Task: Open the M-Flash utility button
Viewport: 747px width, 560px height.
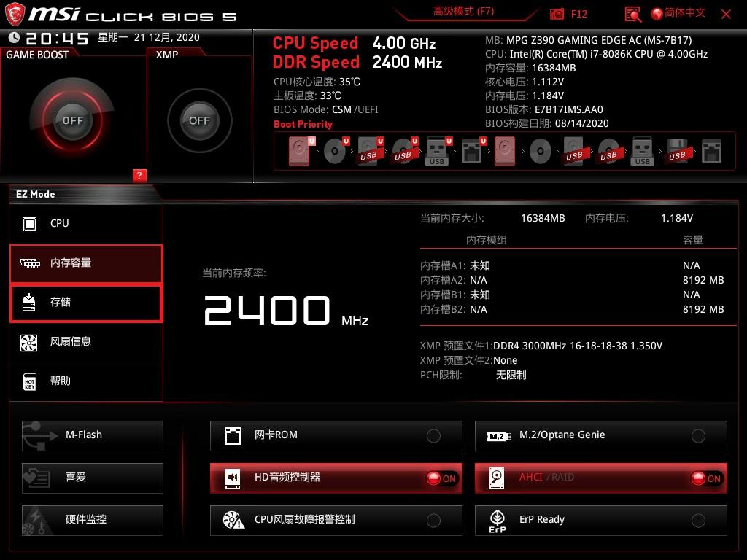Action: click(x=93, y=435)
